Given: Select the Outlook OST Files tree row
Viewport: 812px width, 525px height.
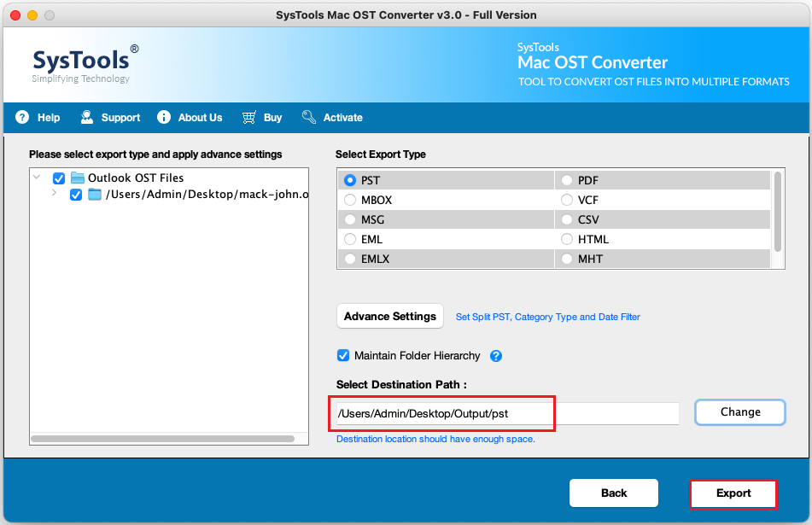Looking at the screenshot, I should click(x=169, y=178).
